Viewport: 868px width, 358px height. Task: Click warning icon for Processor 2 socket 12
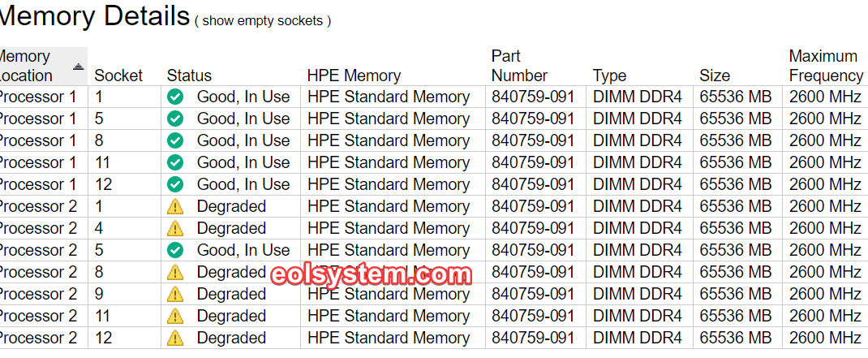tap(175, 338)
